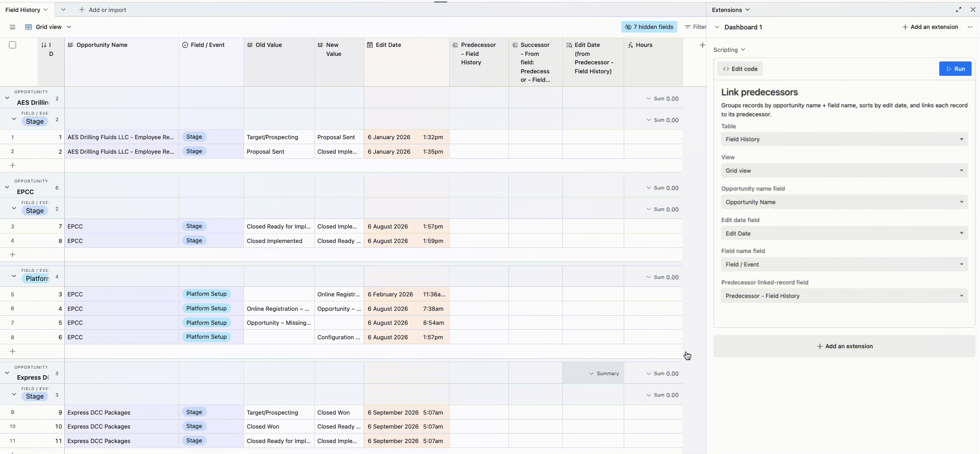The width and height of the screenshot is (980, 454).
Task: Open the View select set to Grid view
Action: pyautogui.click(x=844, y=171)
